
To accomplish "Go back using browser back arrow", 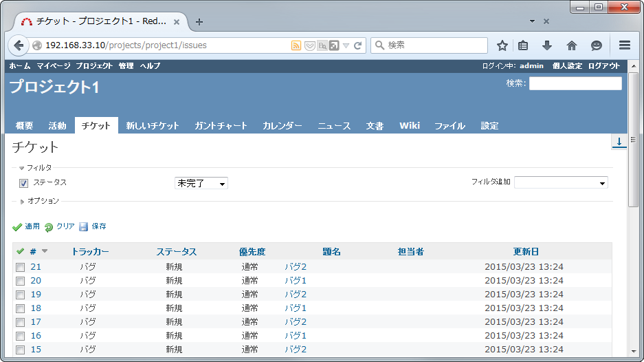I will coord(19,45).
